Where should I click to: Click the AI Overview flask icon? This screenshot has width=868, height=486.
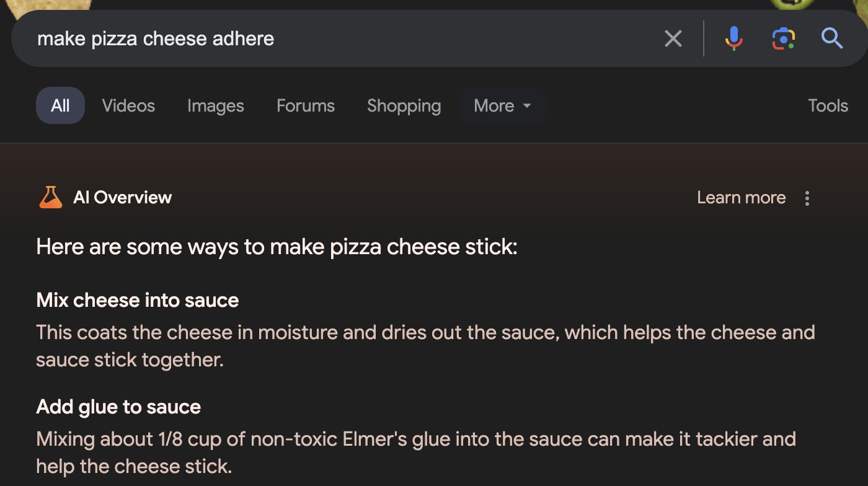coord(50,198)
